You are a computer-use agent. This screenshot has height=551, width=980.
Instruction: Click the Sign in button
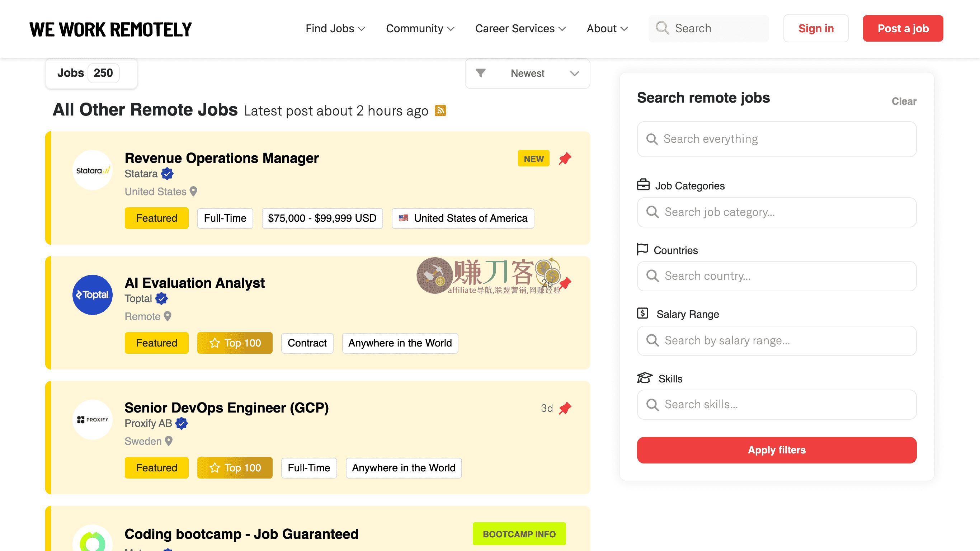(816, 29)
